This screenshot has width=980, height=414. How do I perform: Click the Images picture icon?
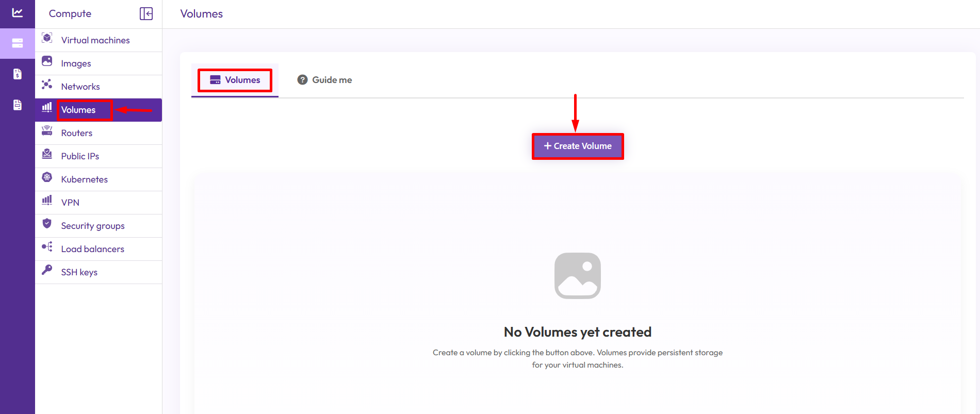click(47, 61)
